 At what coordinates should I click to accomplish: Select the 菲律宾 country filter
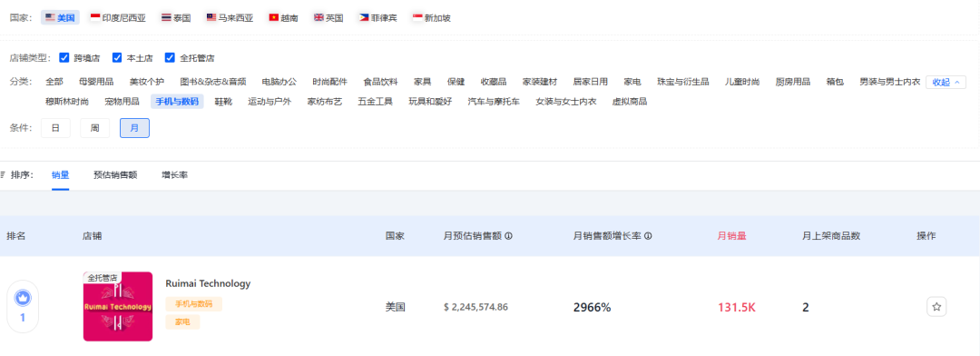[x=377, y=18]
